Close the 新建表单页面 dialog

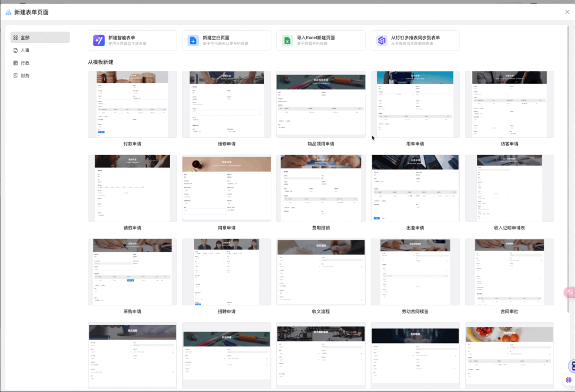567,11
